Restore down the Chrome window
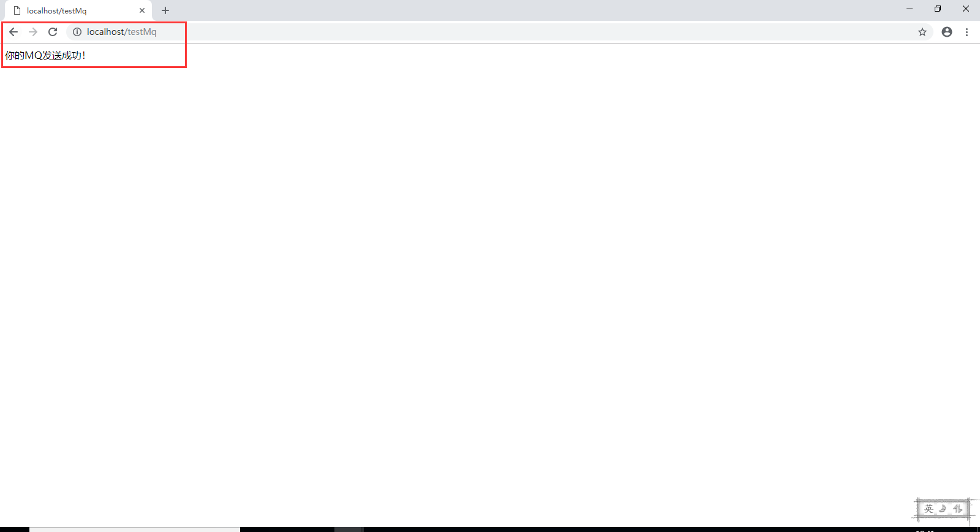This screenshot has width=980, height=532. click(938, 9)
